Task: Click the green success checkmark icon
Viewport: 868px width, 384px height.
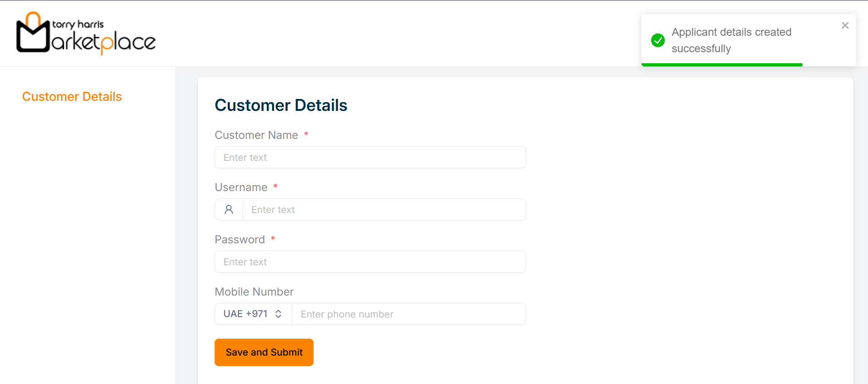Action: (658, 40)
